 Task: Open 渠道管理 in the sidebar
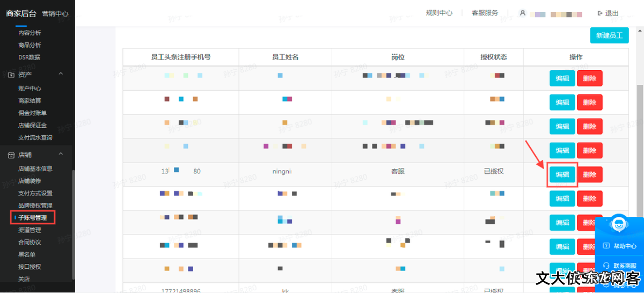(x=30, y=230)
